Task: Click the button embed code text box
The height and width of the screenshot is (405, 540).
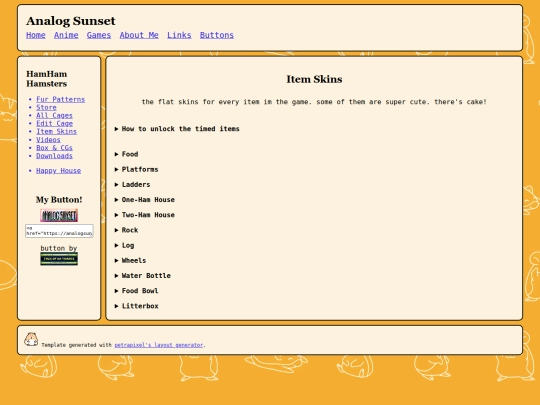Action: pos(59,231)
